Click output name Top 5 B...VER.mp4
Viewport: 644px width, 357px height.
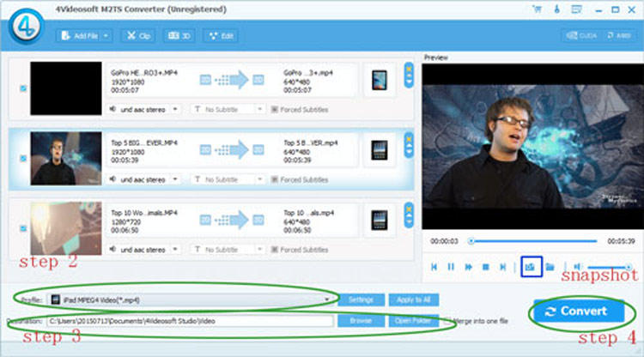coord(311,142)
